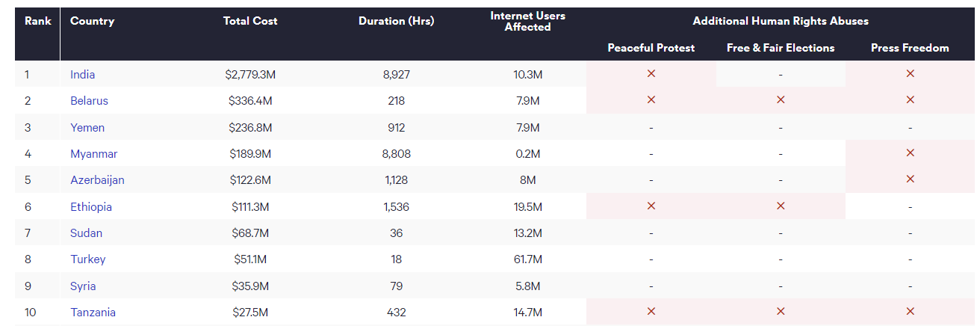Open the Belarus country link
This screenshot has height=326, width=980.
coord(89,101)
